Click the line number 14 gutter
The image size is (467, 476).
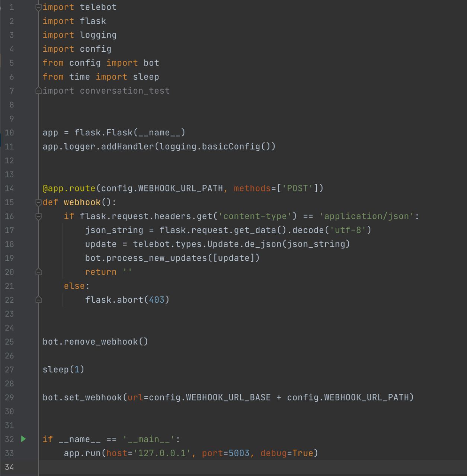tap(9, 189)
